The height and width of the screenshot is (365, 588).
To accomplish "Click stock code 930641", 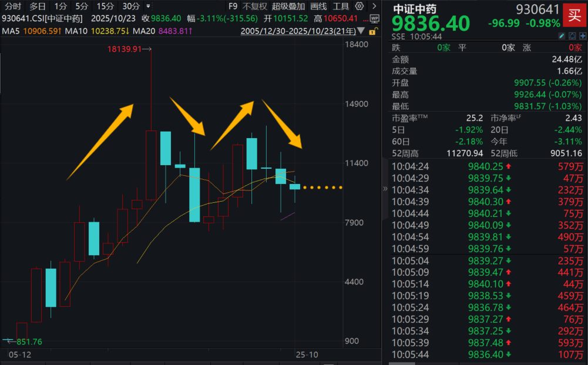I will tap(537, 9).
